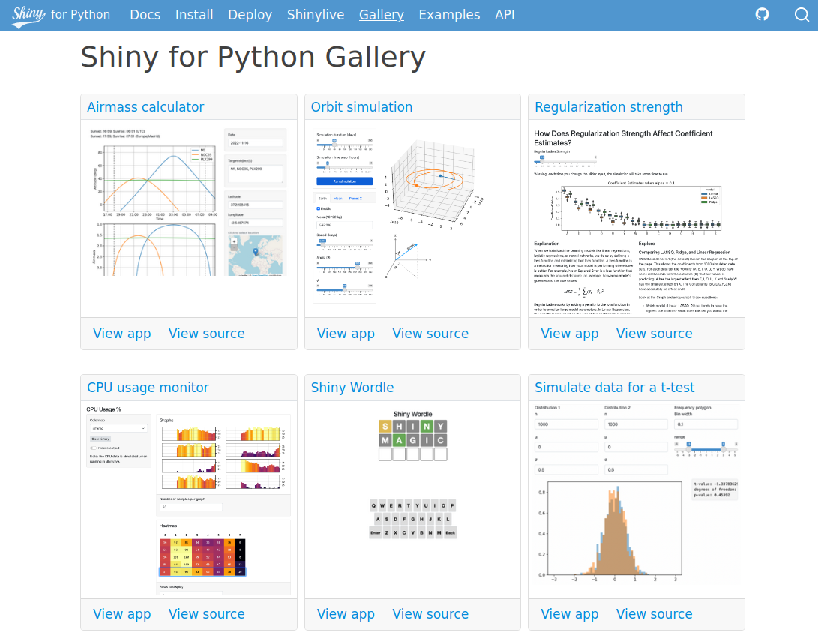Open the CPU usage monitor title link
The height and width of the screenshot is (644, 818).
tap(148, 388)
